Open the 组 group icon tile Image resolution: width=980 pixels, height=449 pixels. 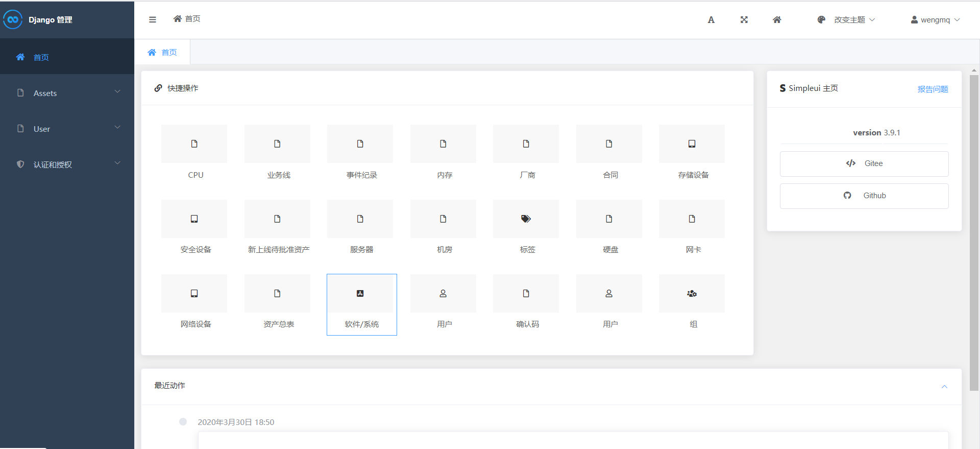pos(692,304)
